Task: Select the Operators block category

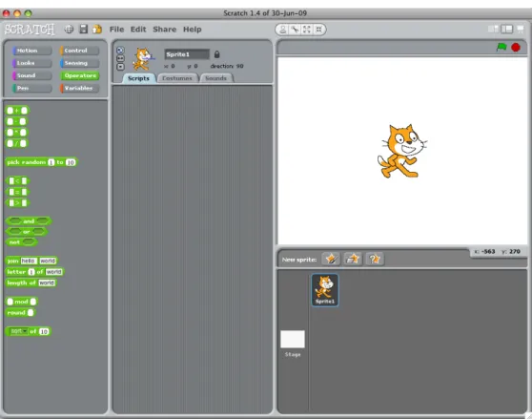Action: click(x=79, y=75)
